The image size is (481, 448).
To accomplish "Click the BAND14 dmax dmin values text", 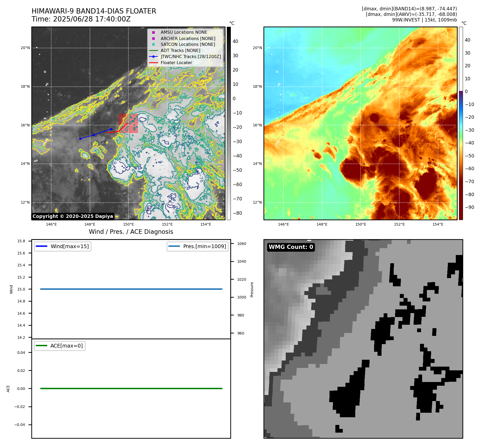I will click(x=409, y=9).
